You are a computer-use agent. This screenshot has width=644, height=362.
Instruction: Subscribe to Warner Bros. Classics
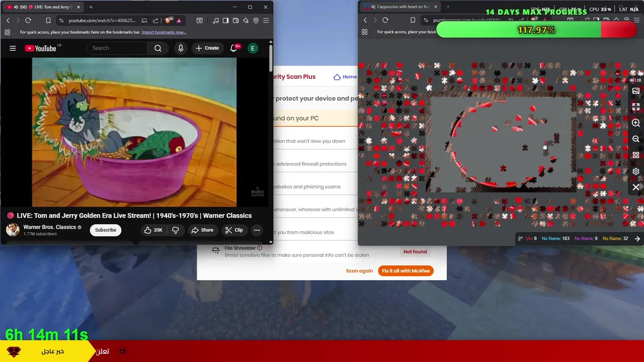106,230
